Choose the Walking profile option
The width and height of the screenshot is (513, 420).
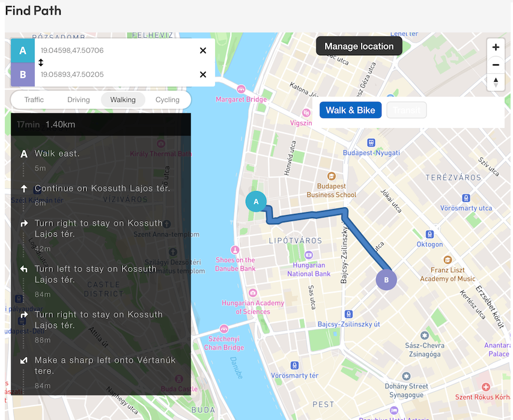click(123, 100)
